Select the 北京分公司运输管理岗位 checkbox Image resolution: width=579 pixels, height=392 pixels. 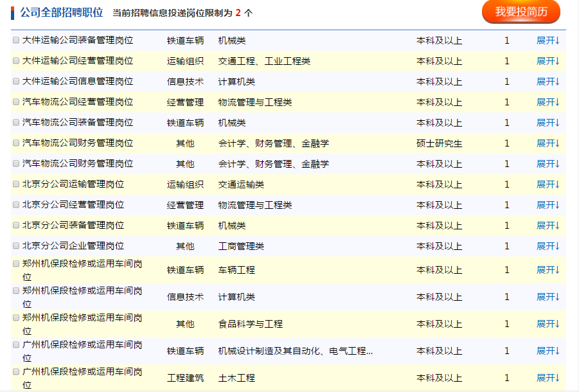coord(16,184)
